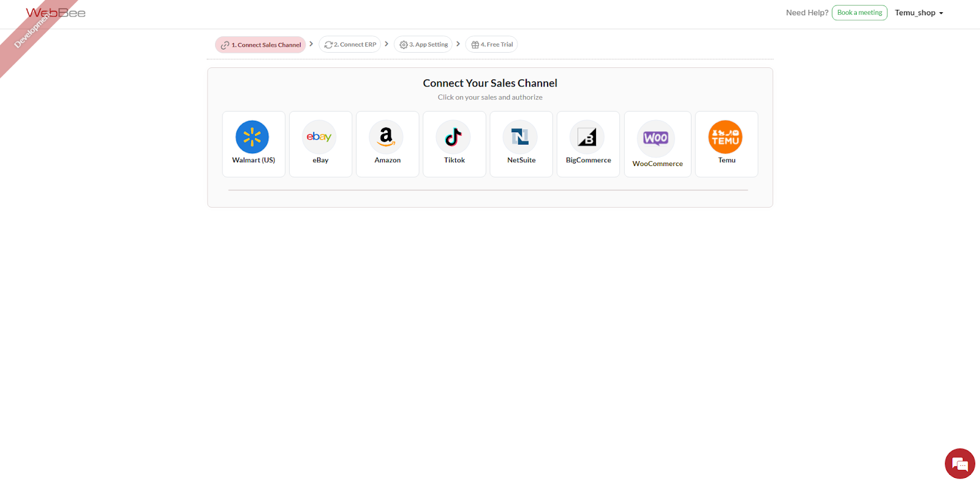980x481 pixels.
Task: Go to WebBee logo home
Action: [x=56, y=13]
